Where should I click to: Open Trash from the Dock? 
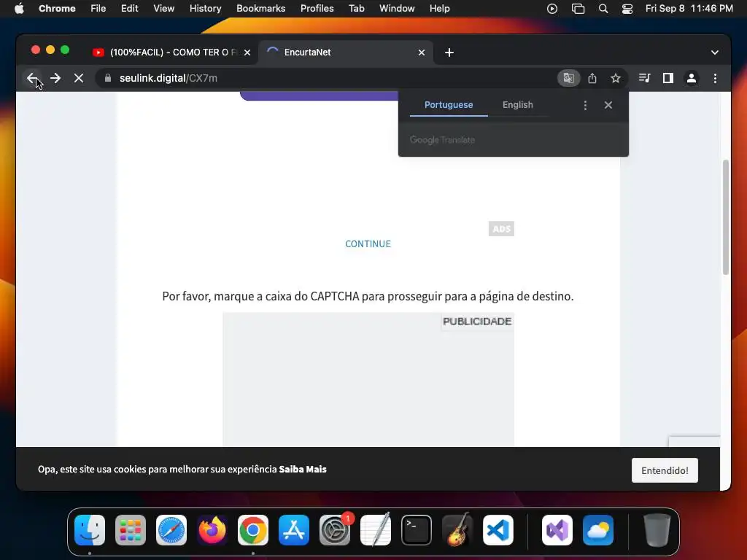point(657,530)
